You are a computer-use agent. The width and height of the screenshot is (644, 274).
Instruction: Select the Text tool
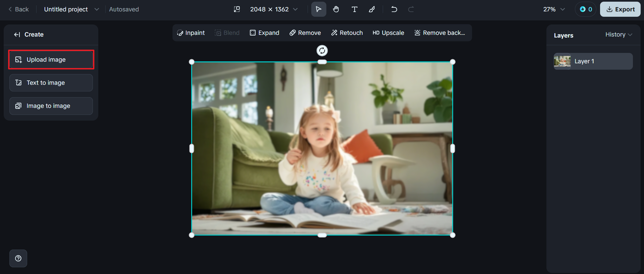click(354, 9)
